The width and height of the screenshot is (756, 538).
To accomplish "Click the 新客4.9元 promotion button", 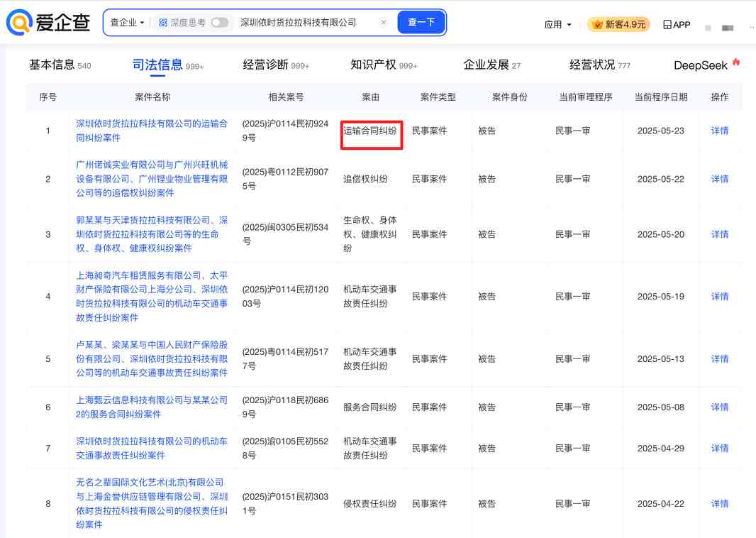I will tap(618, 25).
